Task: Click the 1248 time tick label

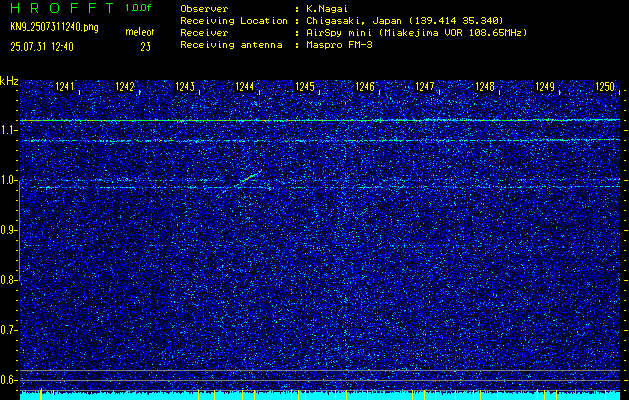Action: 485,87
